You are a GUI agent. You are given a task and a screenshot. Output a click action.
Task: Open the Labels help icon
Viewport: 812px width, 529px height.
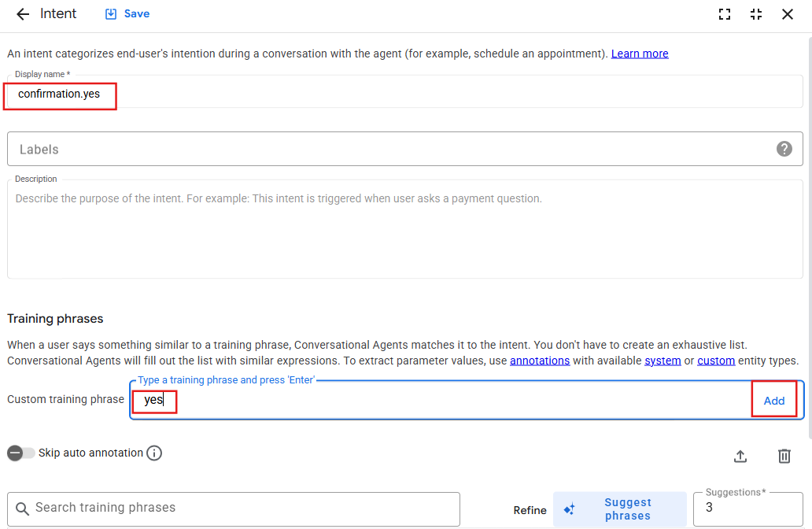coord(784,150)
